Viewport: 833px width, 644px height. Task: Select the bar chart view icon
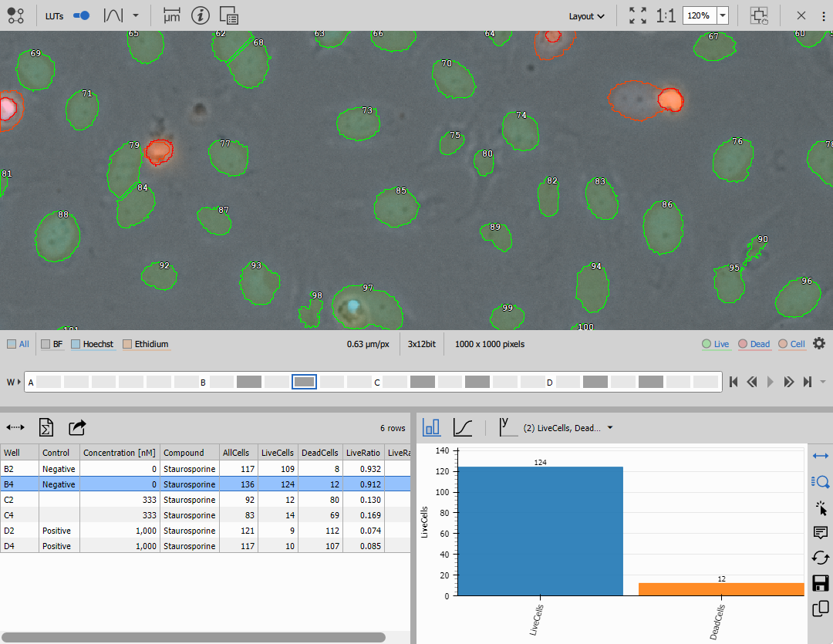coord(432,427)
